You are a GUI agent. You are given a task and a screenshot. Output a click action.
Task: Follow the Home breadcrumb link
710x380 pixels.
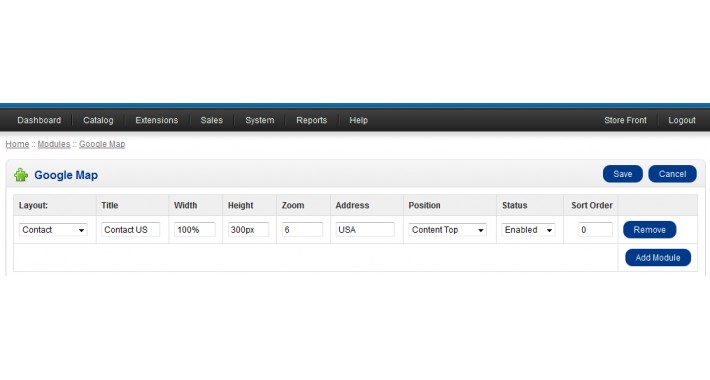click(17, 144)
